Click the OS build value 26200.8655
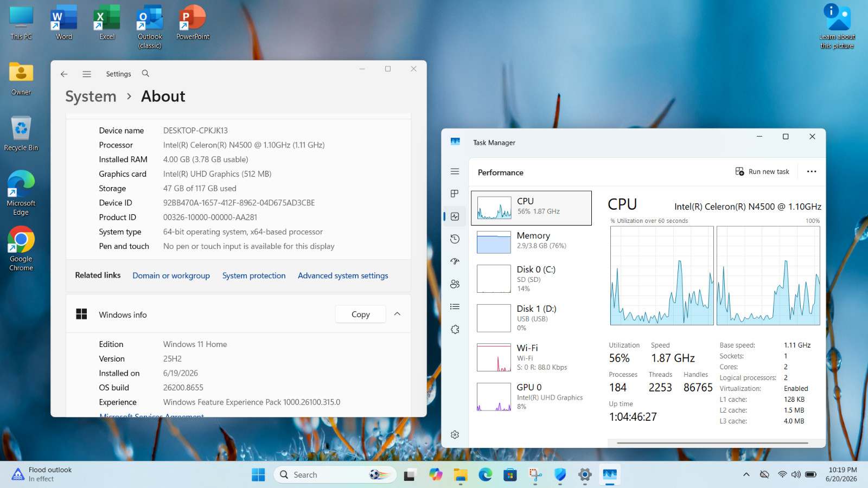Viewport: 868px width, 488px height. (183, 388)
